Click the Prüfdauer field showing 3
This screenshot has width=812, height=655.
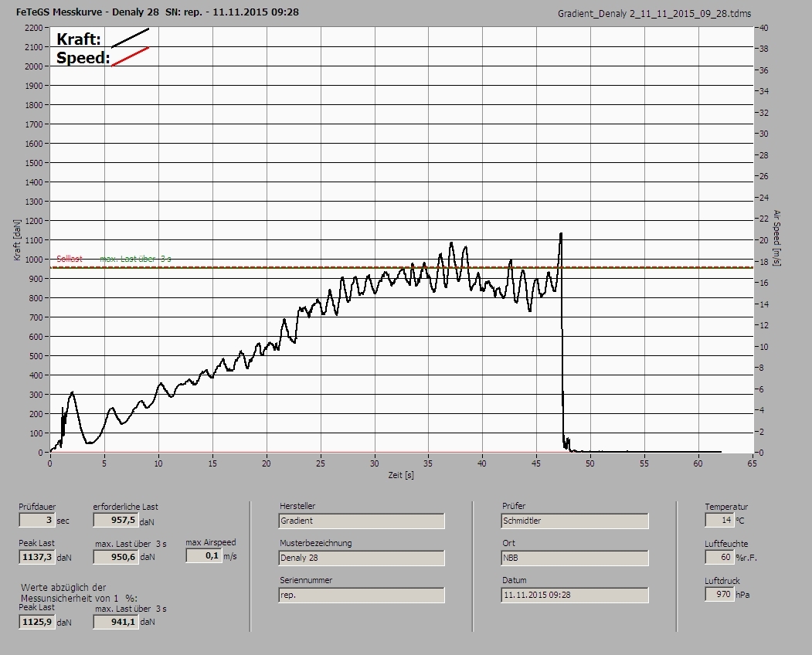click(36, 520)
